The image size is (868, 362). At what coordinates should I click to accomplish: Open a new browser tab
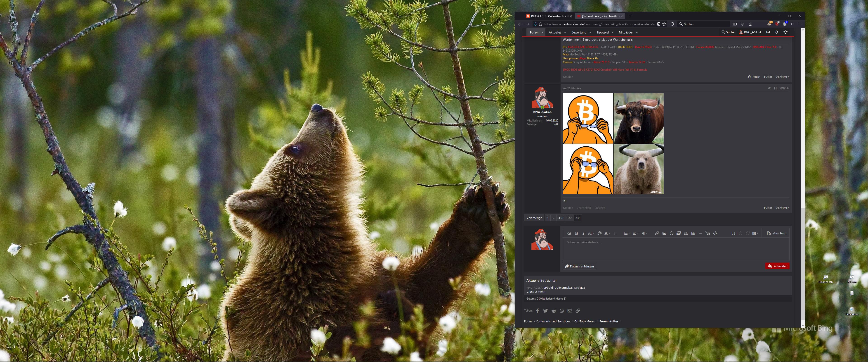(630, 16)
